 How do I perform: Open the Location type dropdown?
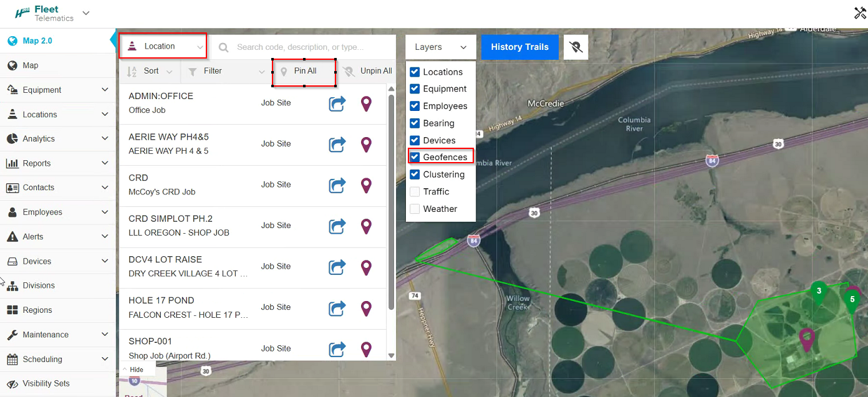(163, 46)
